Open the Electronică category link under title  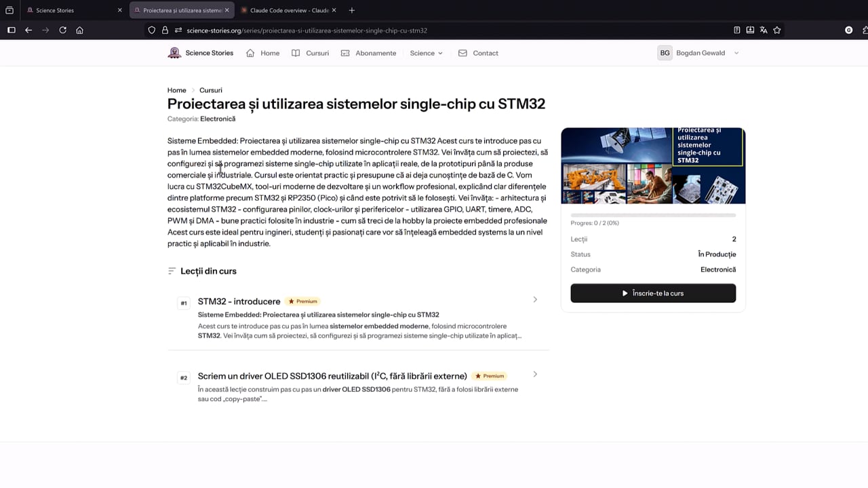click(218, 119)
